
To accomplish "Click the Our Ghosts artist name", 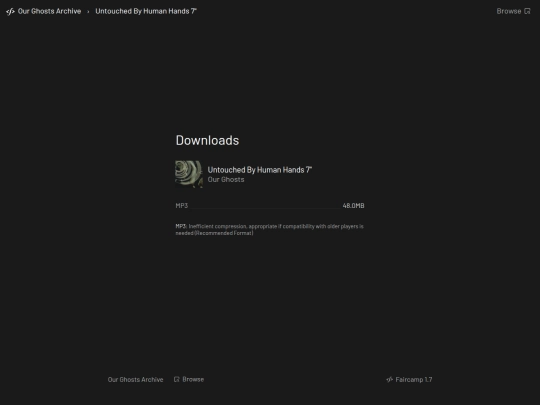I will [x=226, y=179].
